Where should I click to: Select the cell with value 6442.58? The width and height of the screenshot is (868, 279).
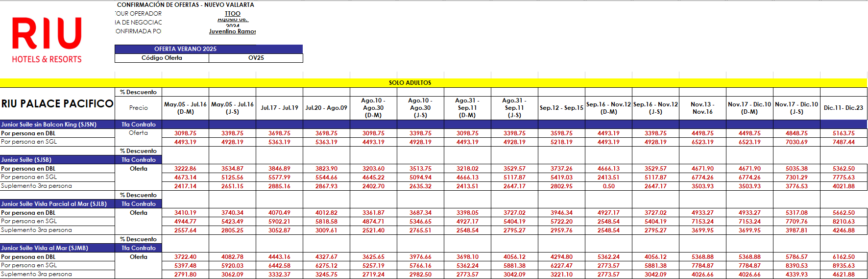[280, 266]
